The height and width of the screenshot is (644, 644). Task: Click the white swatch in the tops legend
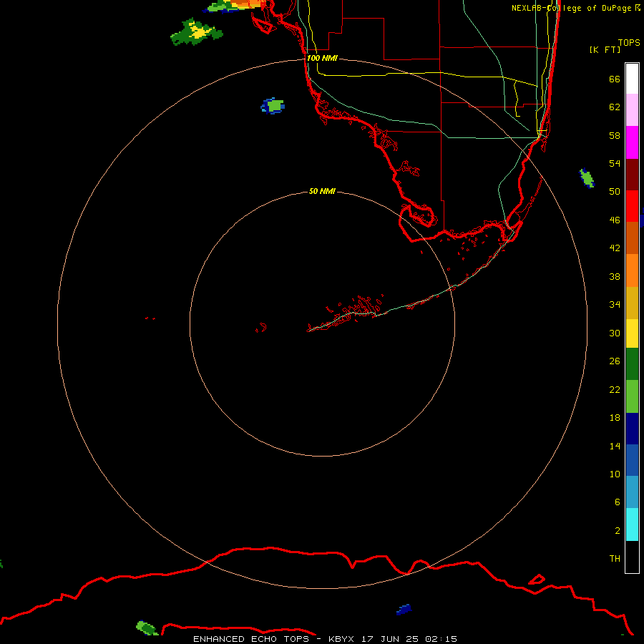[632, 79]
